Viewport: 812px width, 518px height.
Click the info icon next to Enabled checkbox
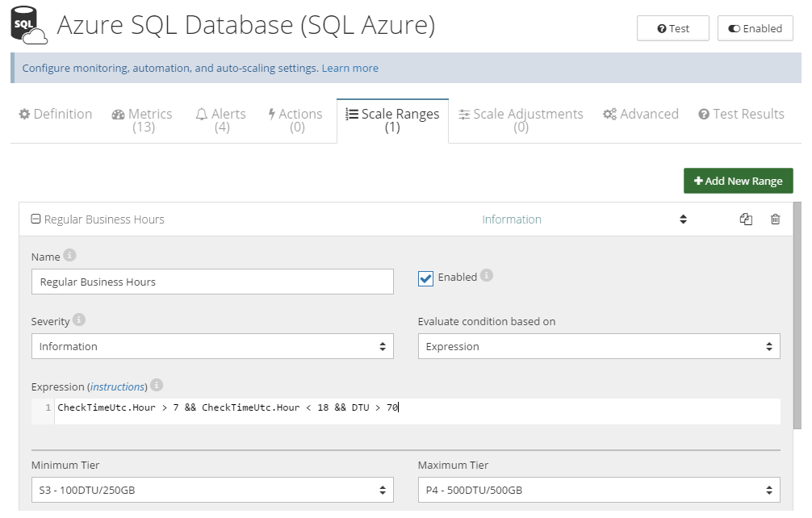point(486,275)
